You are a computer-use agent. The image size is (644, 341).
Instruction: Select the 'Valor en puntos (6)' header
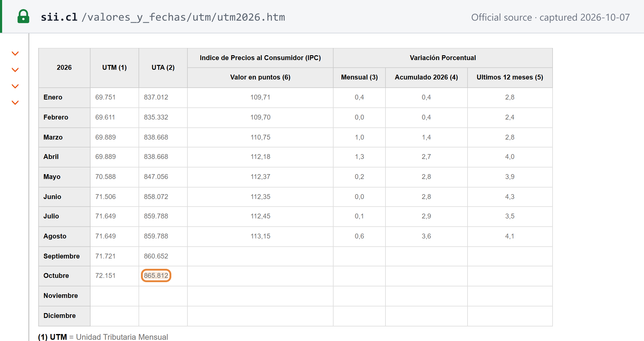tap(260, 77)
